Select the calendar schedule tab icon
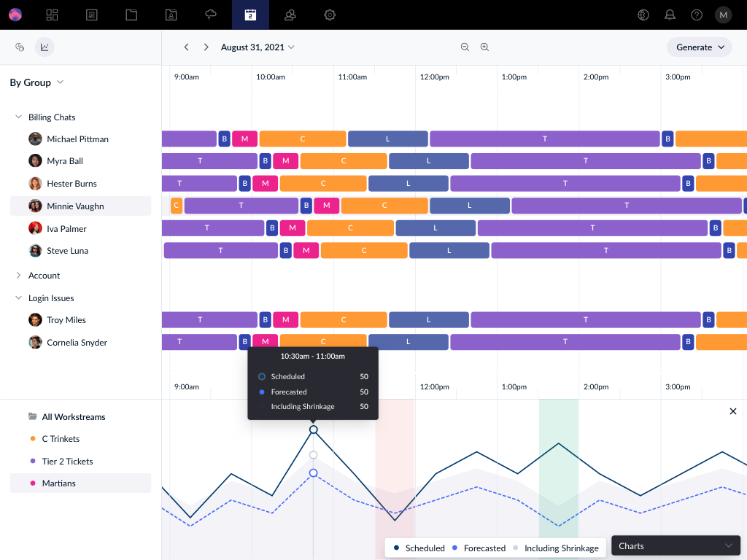The height and width of the screenshot is (560, 747). (250, 15)
